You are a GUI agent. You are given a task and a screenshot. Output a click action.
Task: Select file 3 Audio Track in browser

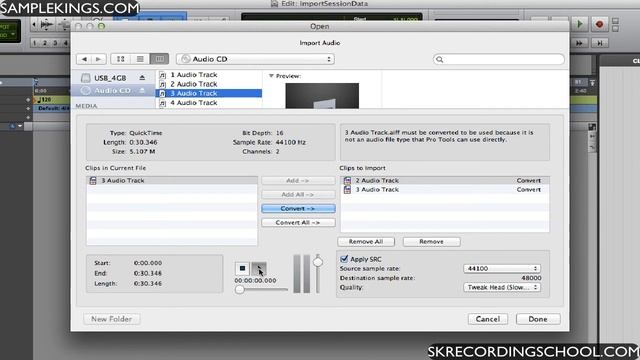209,93
